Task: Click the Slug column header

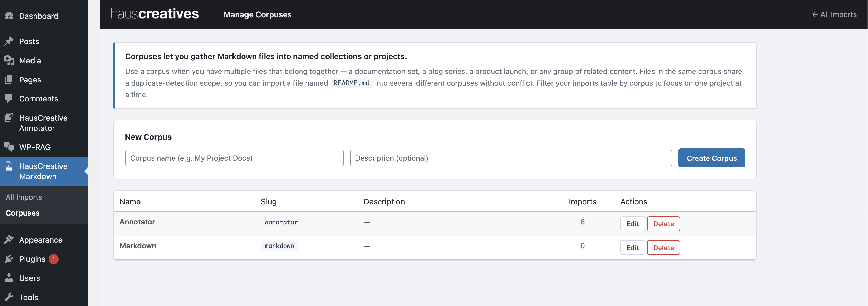Action: click(269, 202)
